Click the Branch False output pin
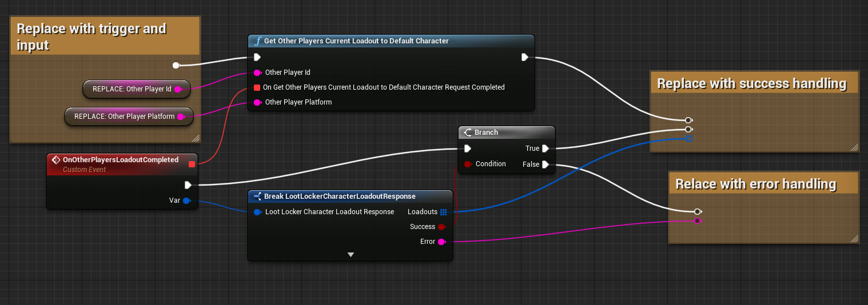Screen dimensions: 868x305 coord(545,164)
